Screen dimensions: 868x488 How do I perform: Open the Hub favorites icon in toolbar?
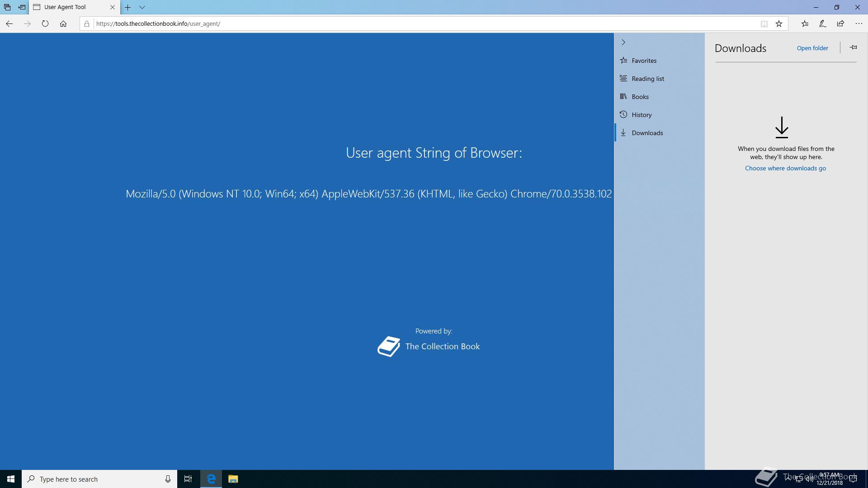[x=805, y=23]
